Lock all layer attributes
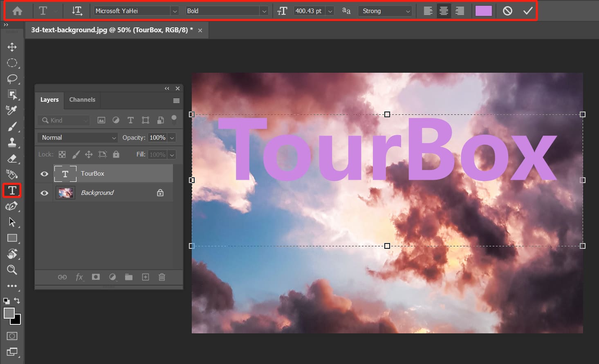599x364 pixels. click(116, 154)
